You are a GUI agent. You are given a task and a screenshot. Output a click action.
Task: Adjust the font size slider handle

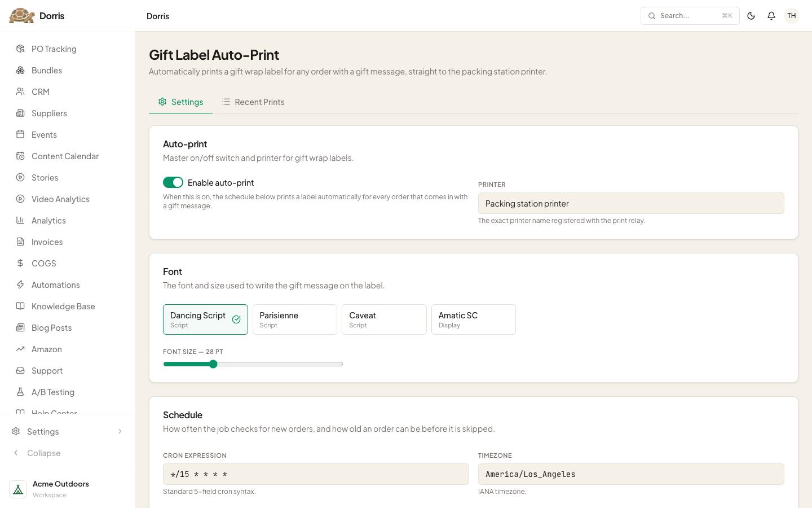(213, 364)
